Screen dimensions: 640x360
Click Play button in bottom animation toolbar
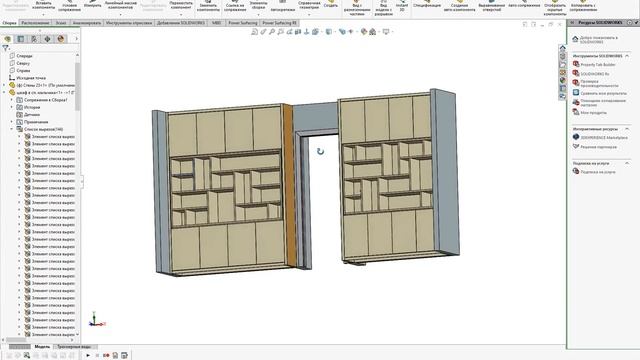(88, 356)
